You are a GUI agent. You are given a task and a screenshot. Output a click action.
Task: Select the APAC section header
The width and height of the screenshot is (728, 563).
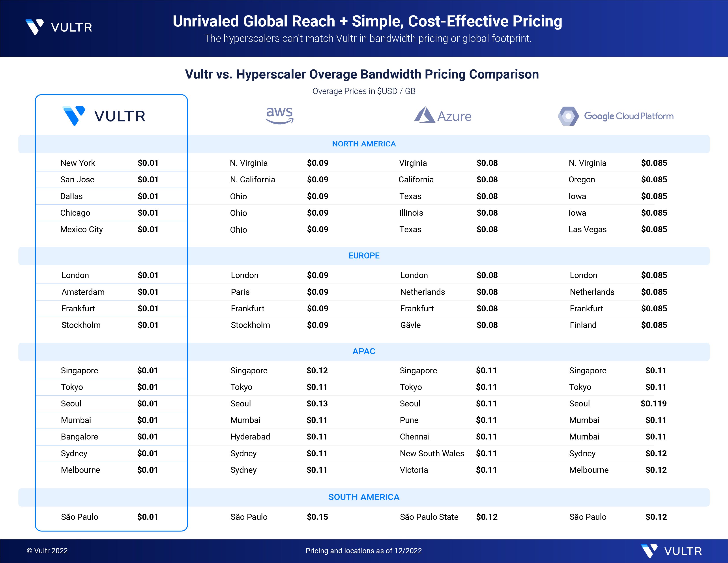(364, 351)
